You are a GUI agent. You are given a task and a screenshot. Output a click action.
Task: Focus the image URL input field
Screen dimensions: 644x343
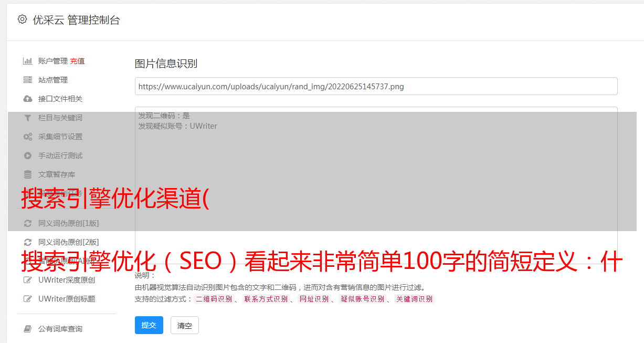click(x=376, y=86)
